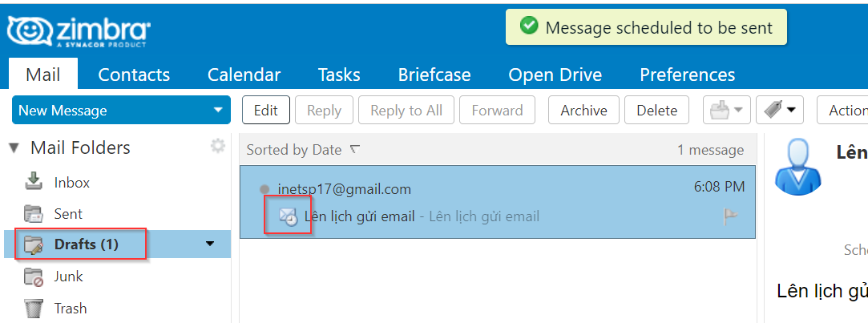
Task: Open the Briefcase tab
Action: click(434, 75)
